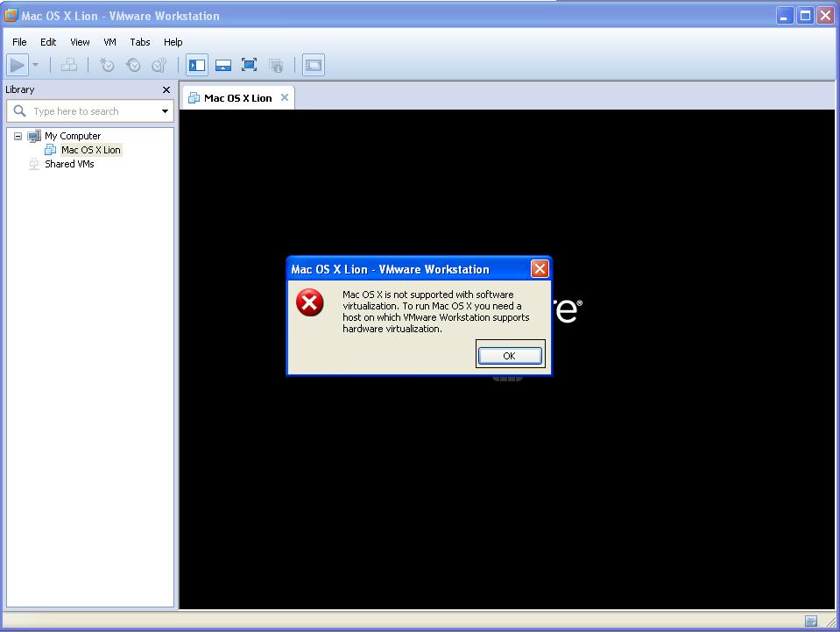Open the View menu
Viewport: 840px width, 632px height.
pyautogui.click(x=80, y=42)
